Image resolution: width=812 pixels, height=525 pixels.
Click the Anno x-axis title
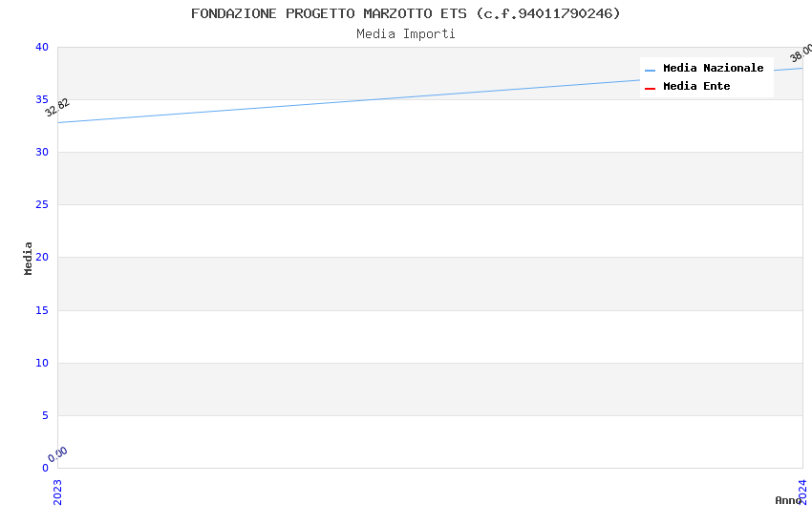(787, 500)
